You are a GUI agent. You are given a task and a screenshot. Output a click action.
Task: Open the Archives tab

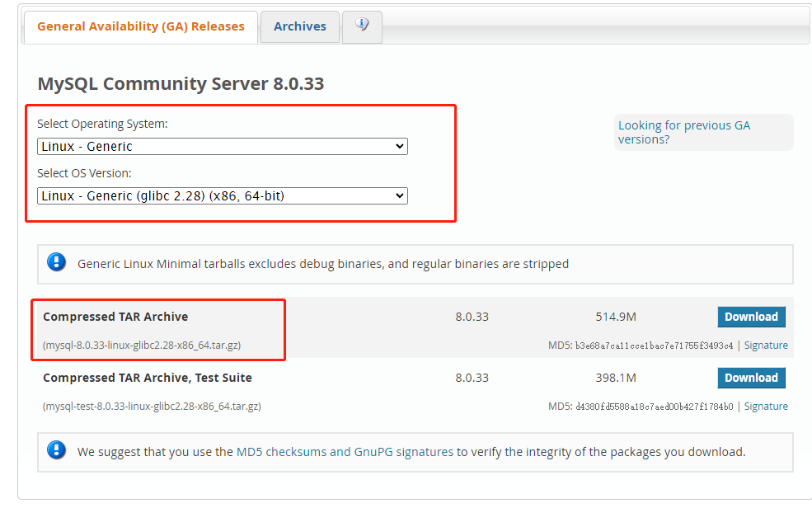coord(300,26)
